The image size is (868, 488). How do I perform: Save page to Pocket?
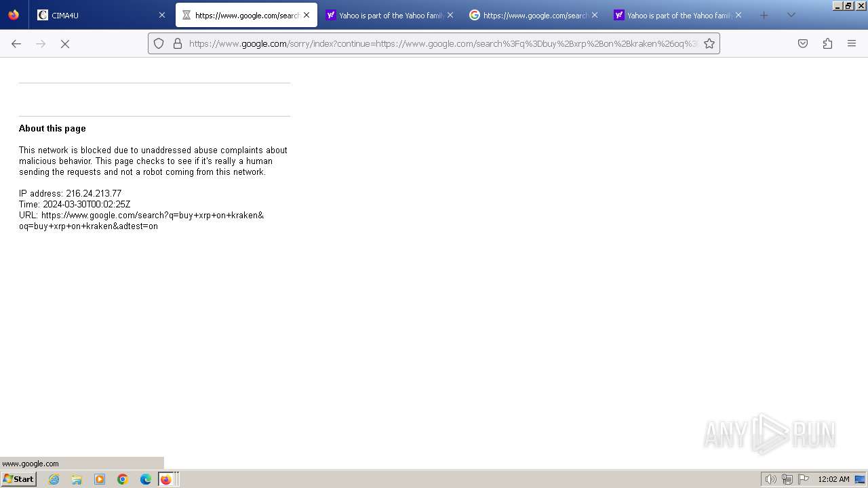803,43
